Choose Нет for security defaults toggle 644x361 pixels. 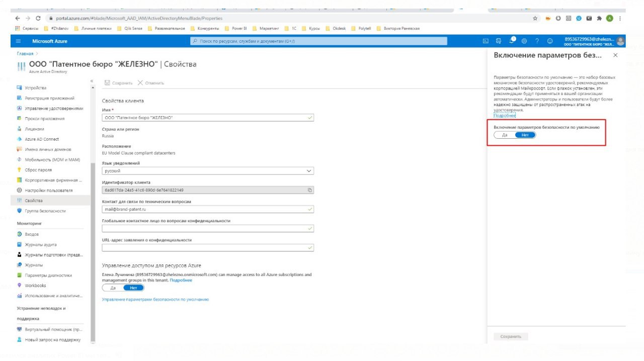(x=525, y=135)
